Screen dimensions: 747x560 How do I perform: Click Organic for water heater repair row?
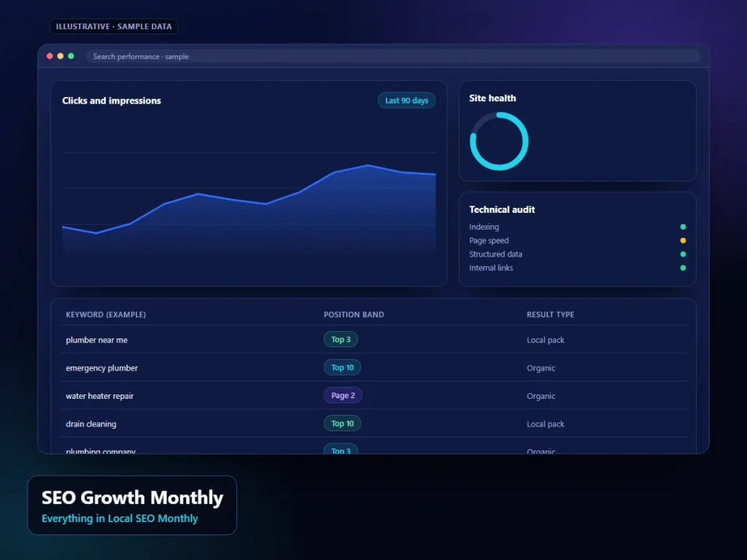point(541,396)
